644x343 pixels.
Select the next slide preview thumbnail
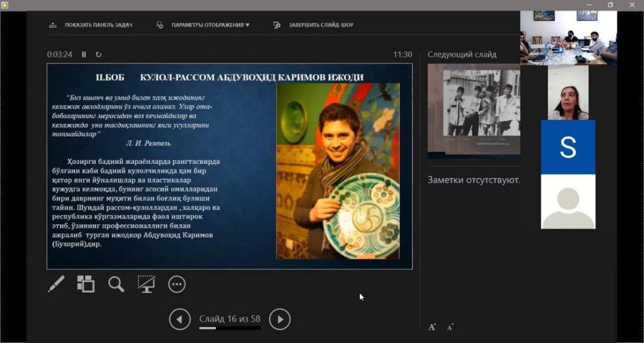pyautogui.click(x=474, y=110)
